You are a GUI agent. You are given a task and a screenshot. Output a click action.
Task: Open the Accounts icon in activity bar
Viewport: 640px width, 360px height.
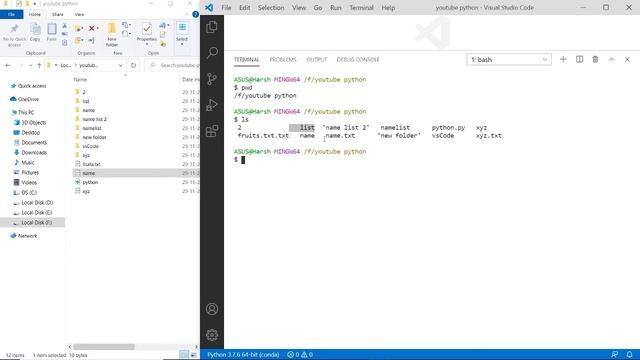coord(212,309)
